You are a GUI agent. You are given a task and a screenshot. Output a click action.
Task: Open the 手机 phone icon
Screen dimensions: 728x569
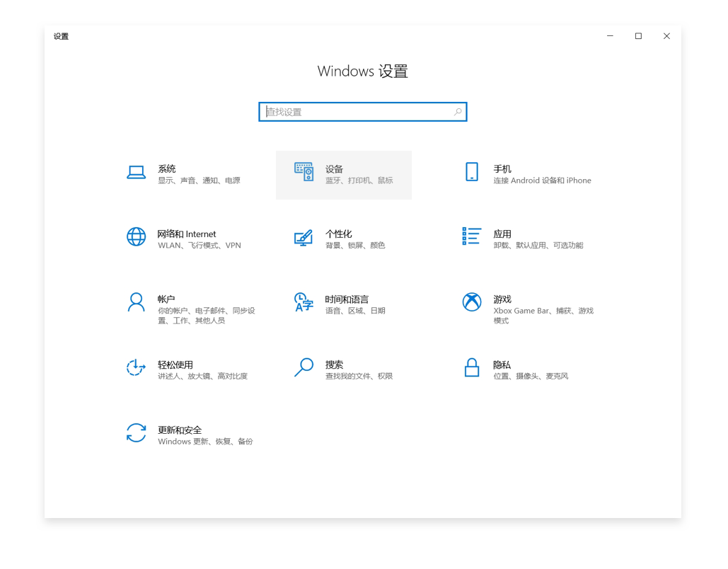(472, 171)
